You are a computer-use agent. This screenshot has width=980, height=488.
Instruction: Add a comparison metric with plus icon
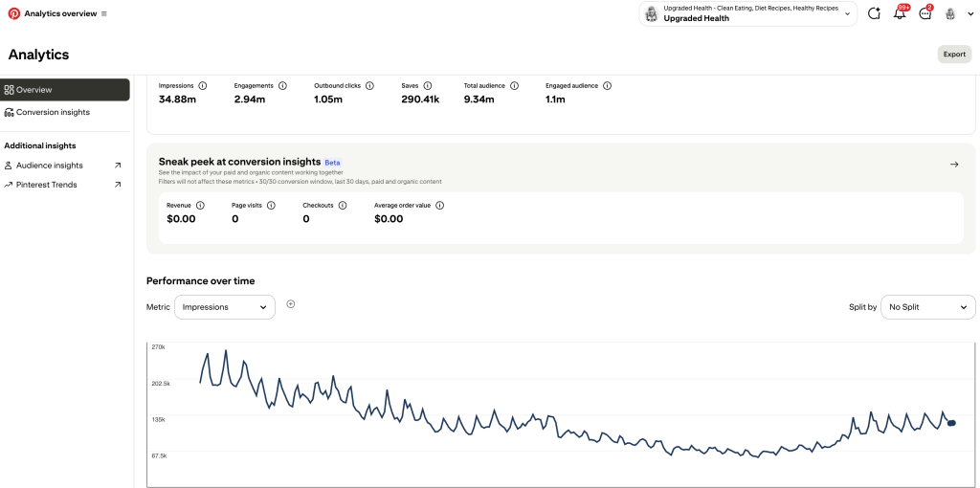tap(291, 304)
